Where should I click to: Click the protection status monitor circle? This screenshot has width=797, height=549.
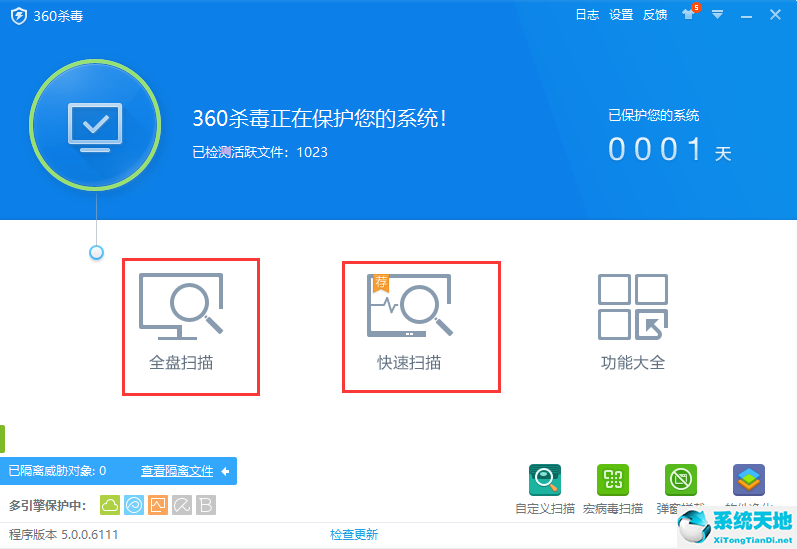click(x=95, y=125)
